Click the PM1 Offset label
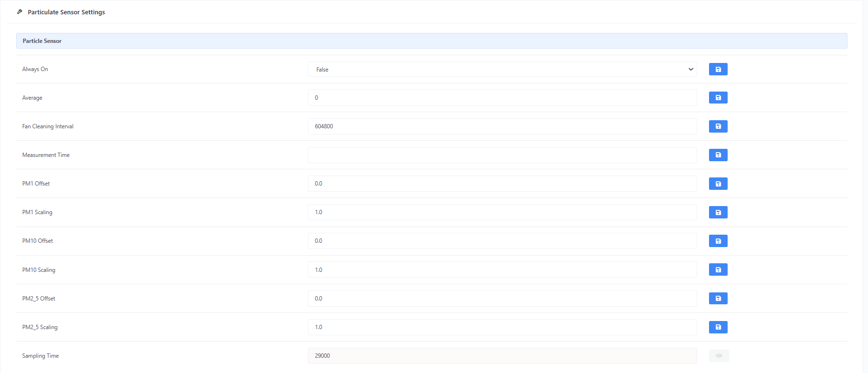Screen dimensions: 868x373 [x=36, y=184]
